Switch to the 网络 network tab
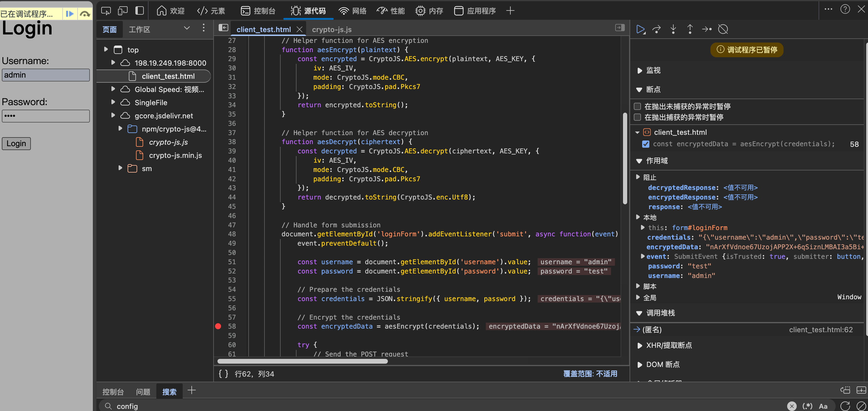Viewport: 868px width, 411px height. [x=352, y=11]
